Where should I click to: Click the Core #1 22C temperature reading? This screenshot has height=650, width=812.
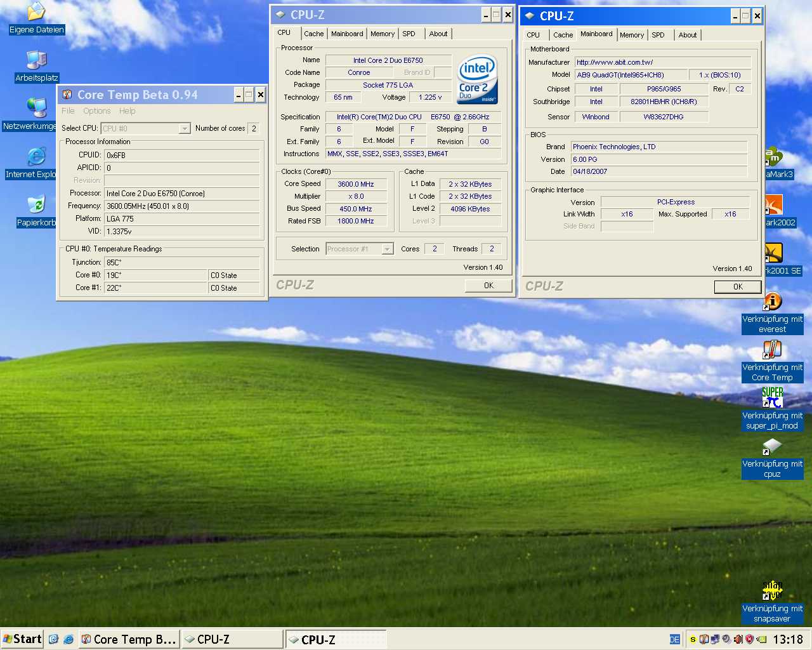(156, 288)
